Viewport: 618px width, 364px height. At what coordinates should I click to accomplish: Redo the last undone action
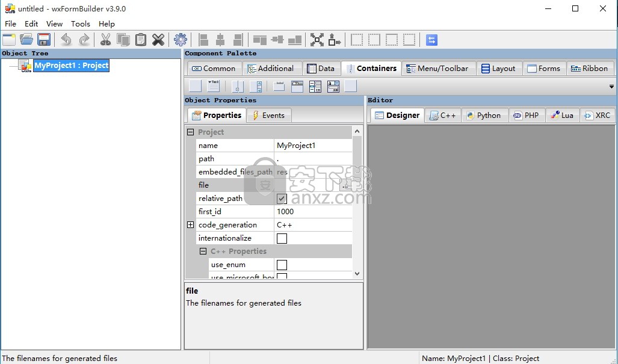(x=84, y=40)
